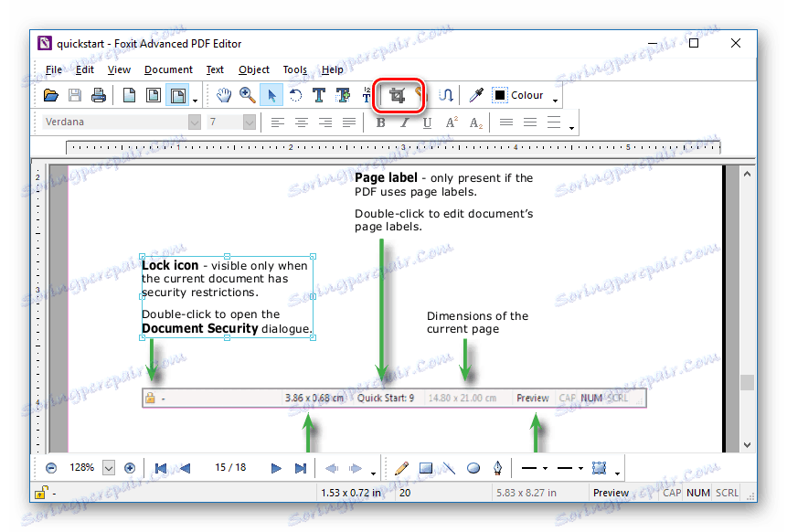Click the Save floppy disk icon

[x=75, y=95]
